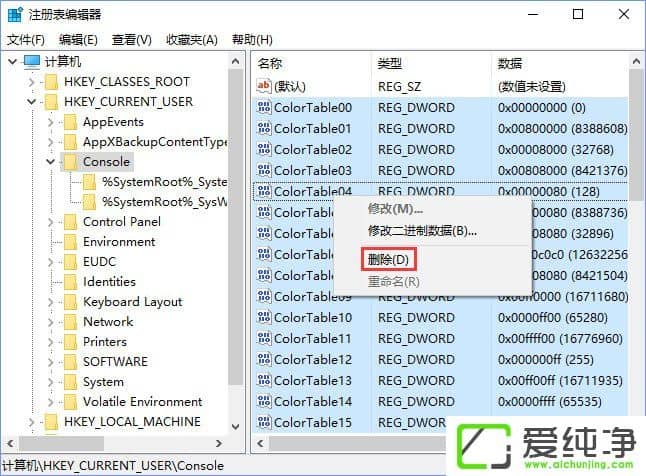
Task: Click the Printers folder icon
Action: [70, 342]
